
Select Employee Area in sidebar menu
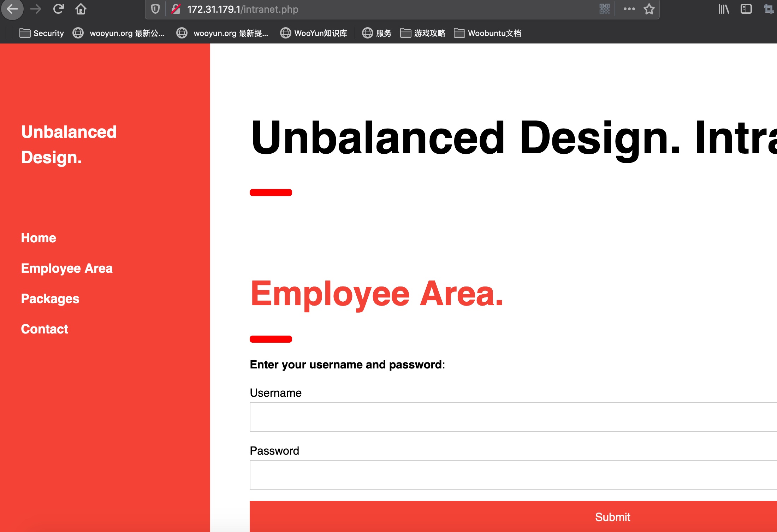67,268
